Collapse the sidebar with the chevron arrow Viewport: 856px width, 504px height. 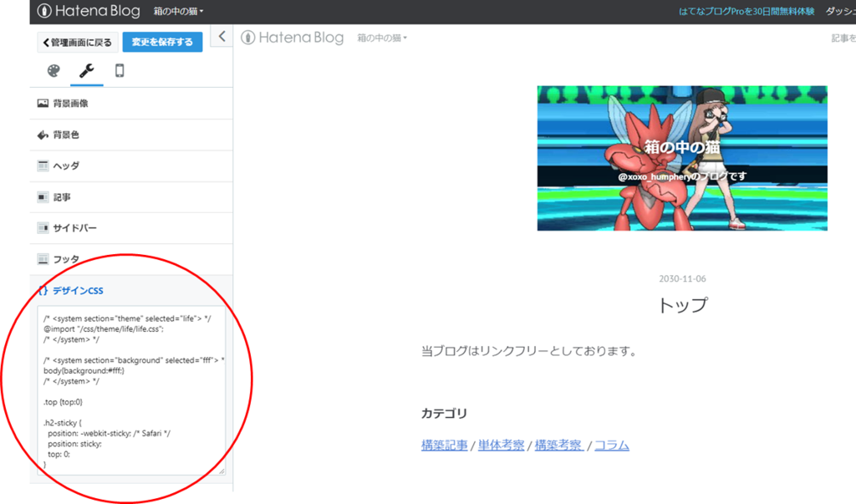222,37
